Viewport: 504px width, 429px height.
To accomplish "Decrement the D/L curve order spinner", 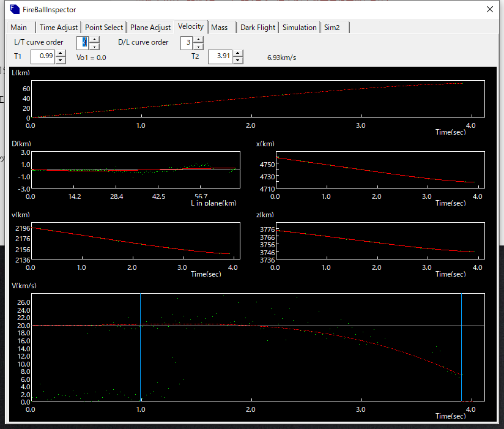I will tap(198, 46).
